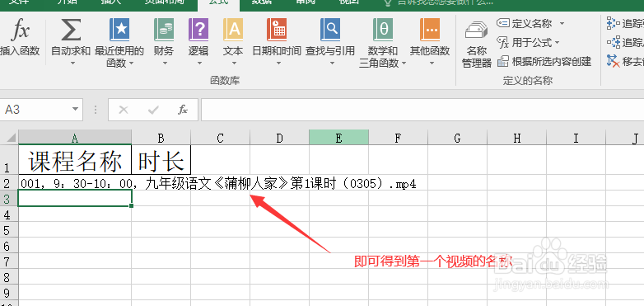Click the Insert Function (插入函数) fx icon
The image size is (644, 306).
20,30
